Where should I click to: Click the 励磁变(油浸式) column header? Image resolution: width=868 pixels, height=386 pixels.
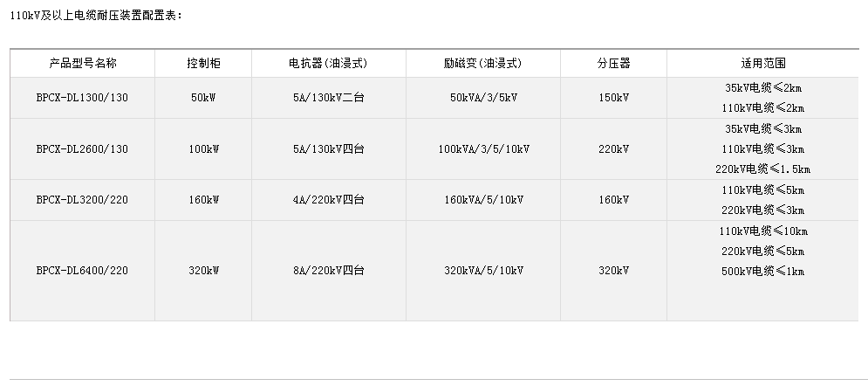(x=483, y=64)
